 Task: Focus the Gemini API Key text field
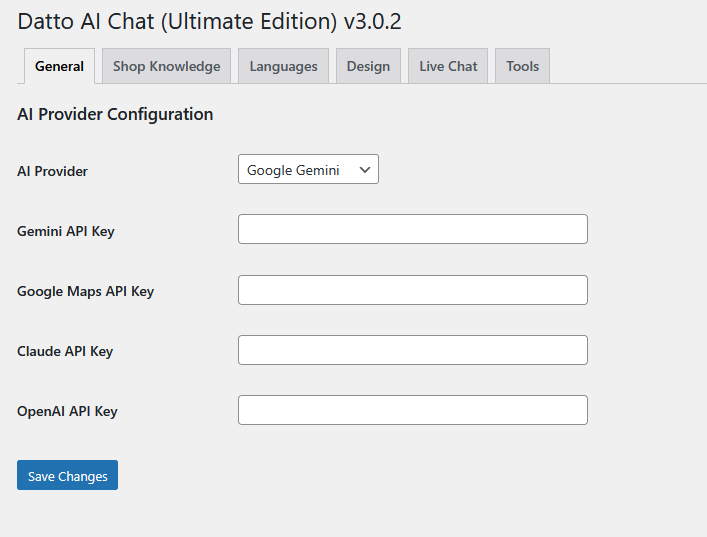pyautogui.click(x=412, y=229)
